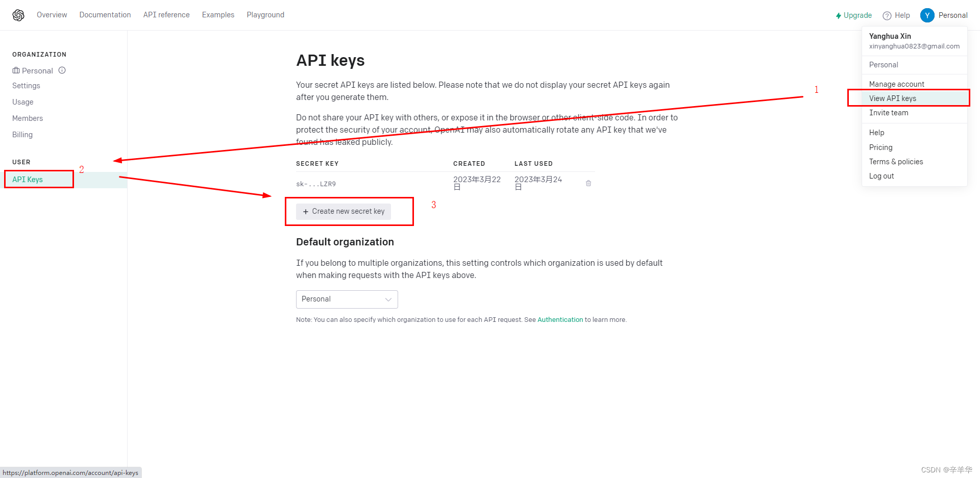The width and height of the screenshot is (980, 478).
Task: Open Usage in the organization sidebar
Action: point(23,102)
